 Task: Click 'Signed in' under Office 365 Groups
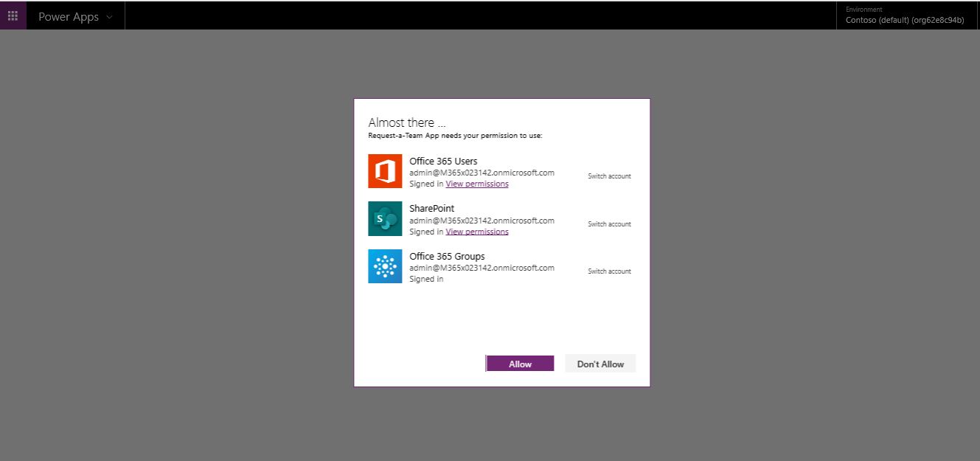pos(426,279)
